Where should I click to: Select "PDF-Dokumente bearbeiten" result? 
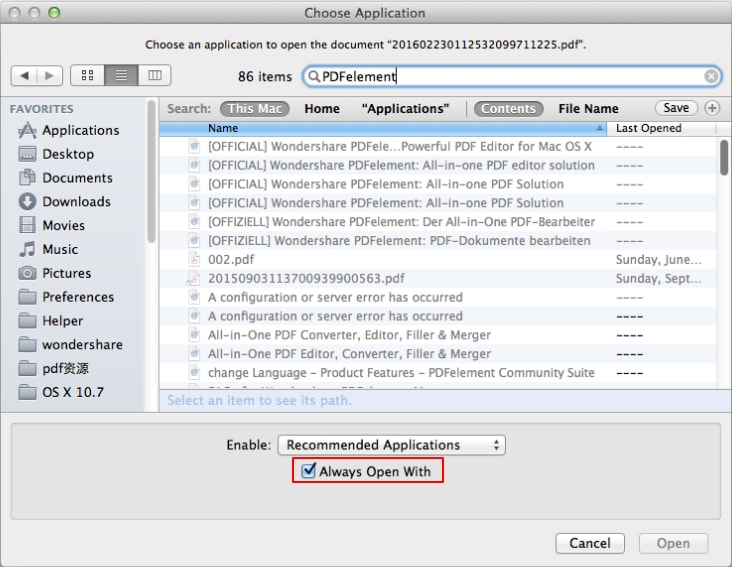[438, 241]
